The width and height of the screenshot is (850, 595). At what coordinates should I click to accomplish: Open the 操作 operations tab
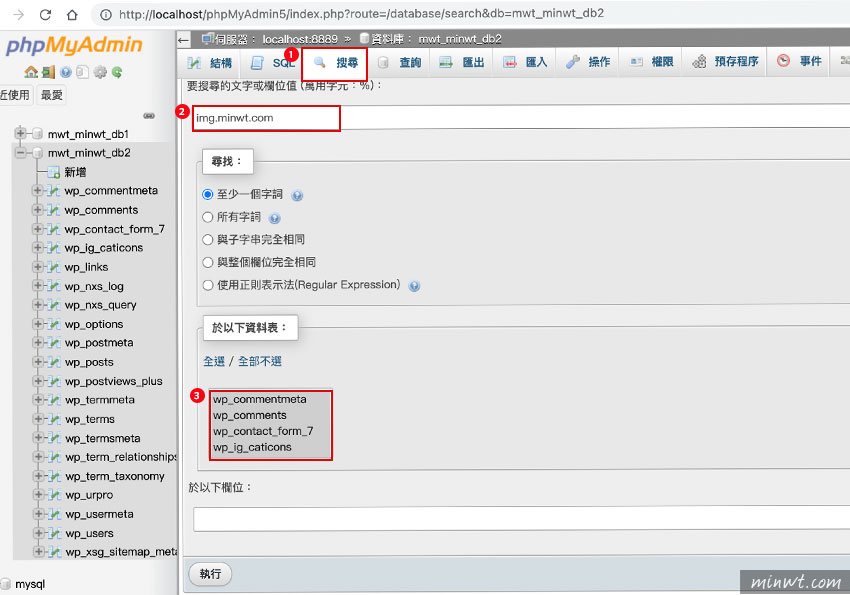[588, 63]
